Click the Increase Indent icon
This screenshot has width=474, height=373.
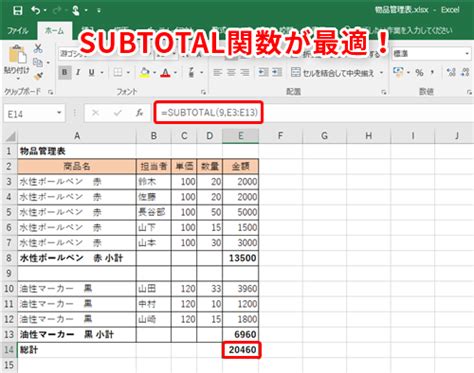[277, 72]
